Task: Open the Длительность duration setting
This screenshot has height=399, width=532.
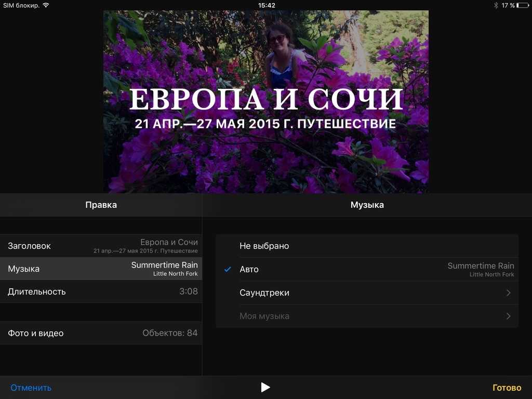Action: pos(101,291)
